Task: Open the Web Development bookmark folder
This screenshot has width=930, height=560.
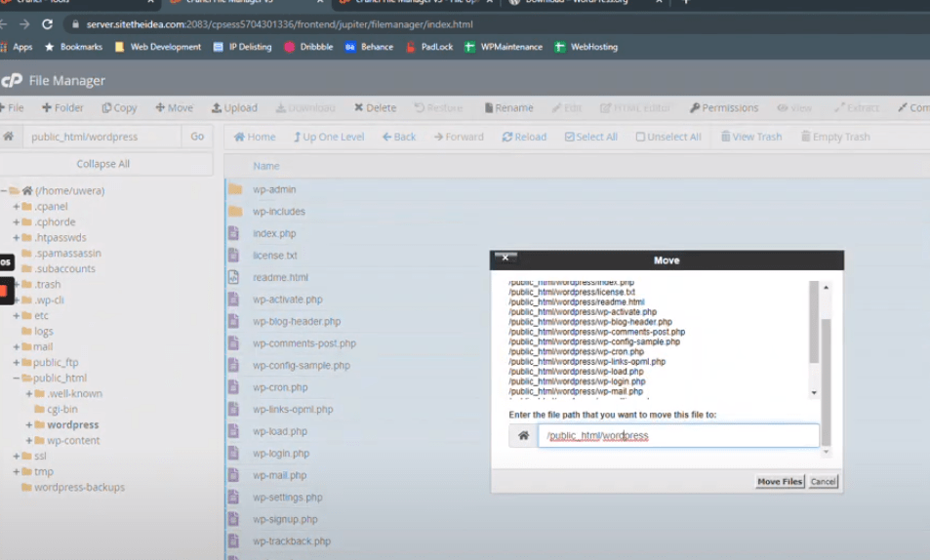Action: 158,47
